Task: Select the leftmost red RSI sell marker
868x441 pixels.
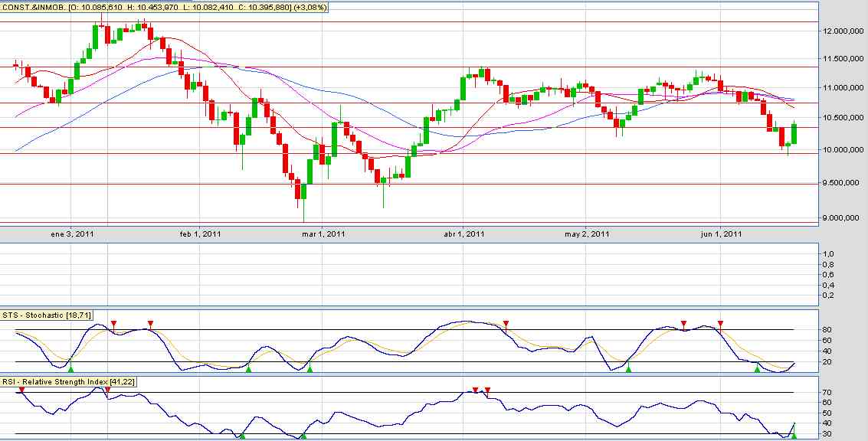Action: 21,390
